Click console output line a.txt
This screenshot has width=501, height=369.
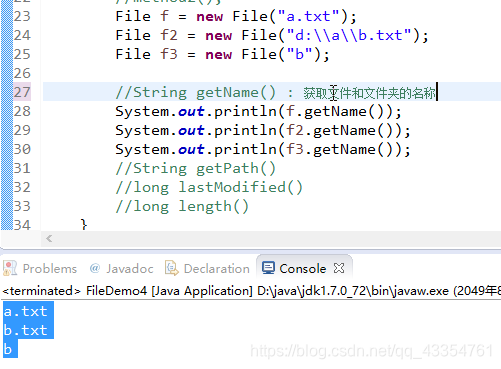[x=26, y=311]
